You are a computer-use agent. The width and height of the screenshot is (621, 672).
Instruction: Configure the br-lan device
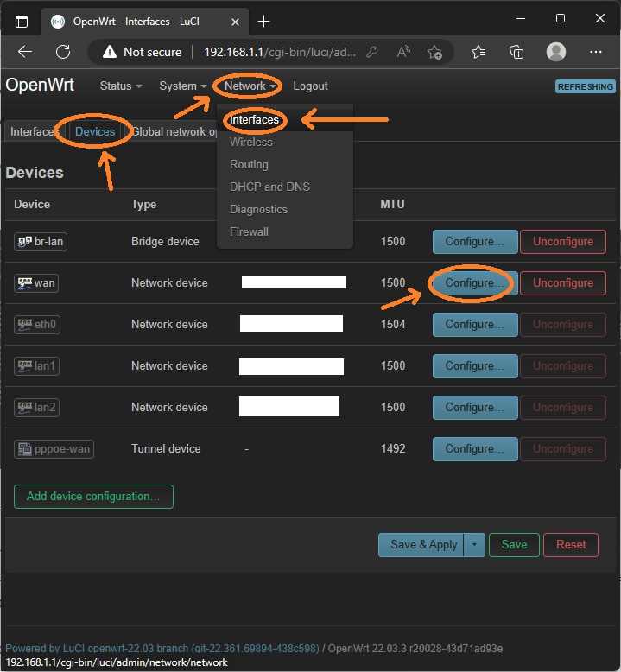pos(475,242)
